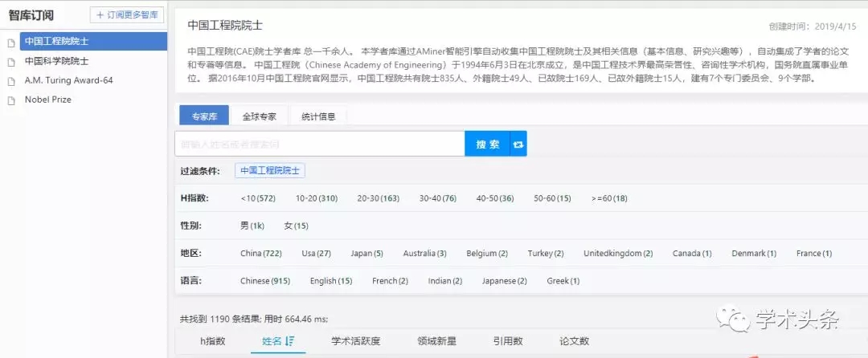This screenshot has width=868, height=358.
Task: Filter region by China (722)
Action: point(260,254)
